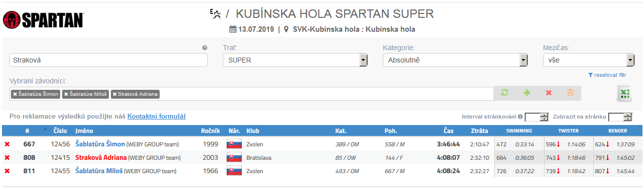This screenshot has width=644, height=189.
Task: Sort results by the Čas column header
Action: pos(449,131)
